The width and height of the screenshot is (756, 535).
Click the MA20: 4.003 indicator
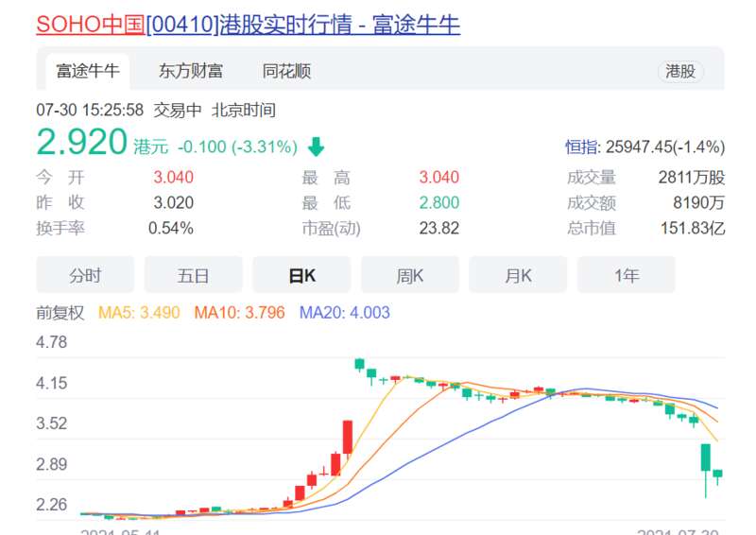[344, 313]
